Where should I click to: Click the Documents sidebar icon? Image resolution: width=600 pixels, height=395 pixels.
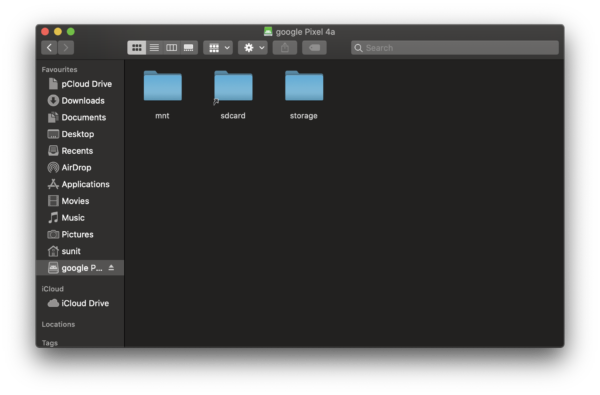[x=53, y=118]
